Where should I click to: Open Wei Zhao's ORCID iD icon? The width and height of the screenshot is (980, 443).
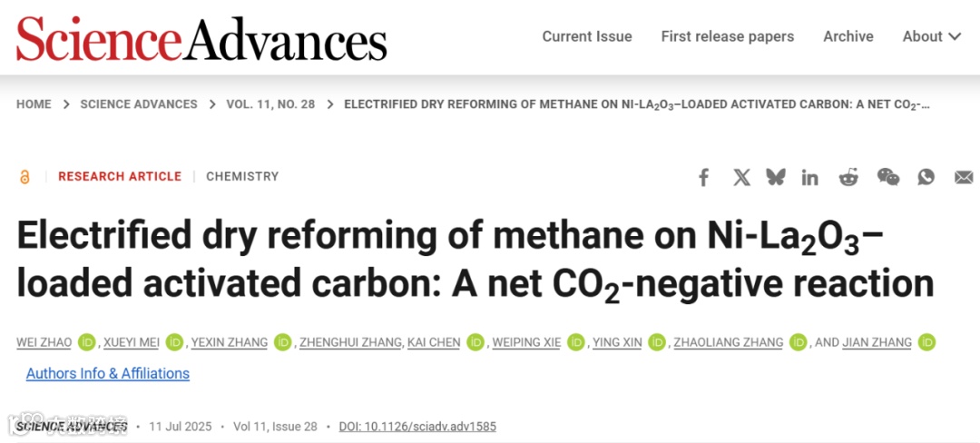pyautogui.click(x=87, y=342)
